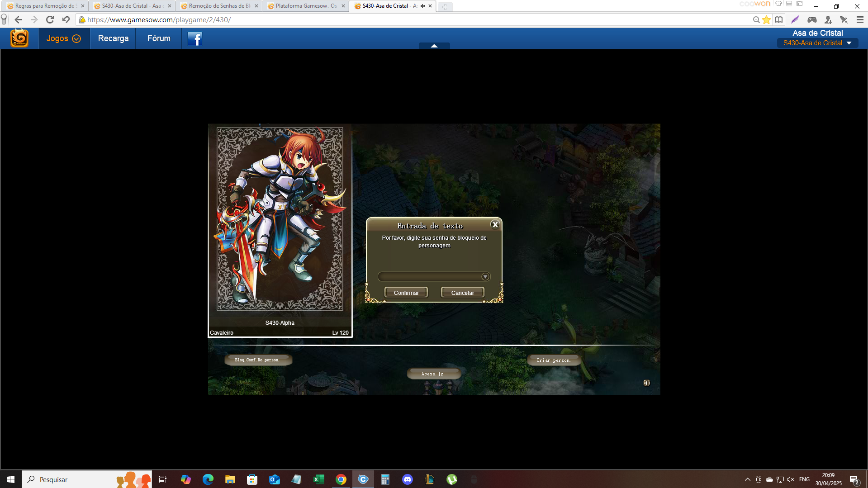This screenshot has width=868, height=488.
Task: Click the ENG language indicator
Action: point(804,479)
